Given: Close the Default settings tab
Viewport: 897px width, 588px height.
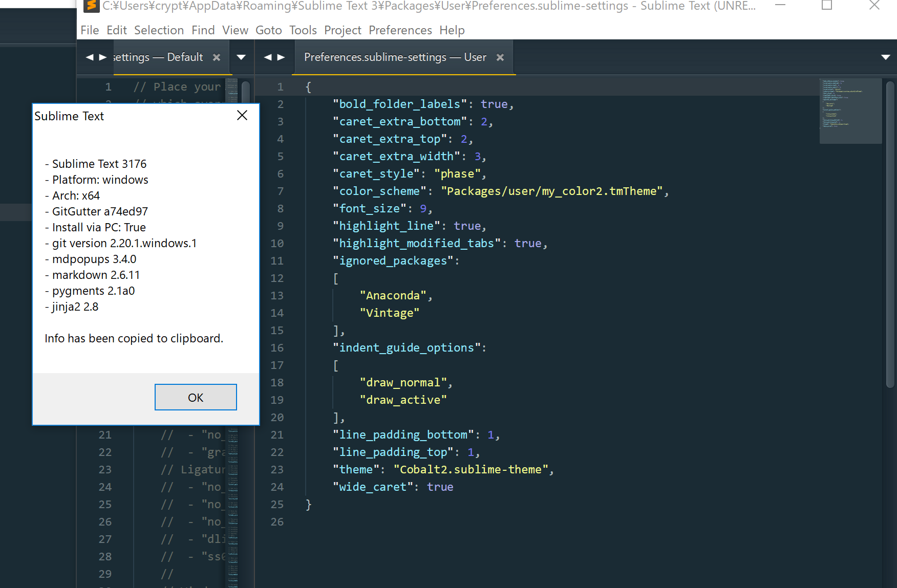Looking at the screenshot, I should [x=217, y=57].
